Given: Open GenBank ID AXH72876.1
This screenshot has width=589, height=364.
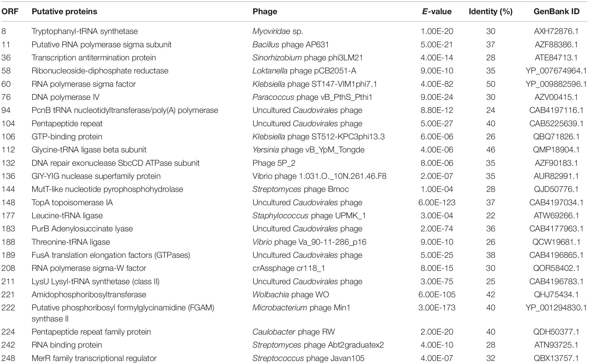Looking at the screenshot, I should coord(556,31).
